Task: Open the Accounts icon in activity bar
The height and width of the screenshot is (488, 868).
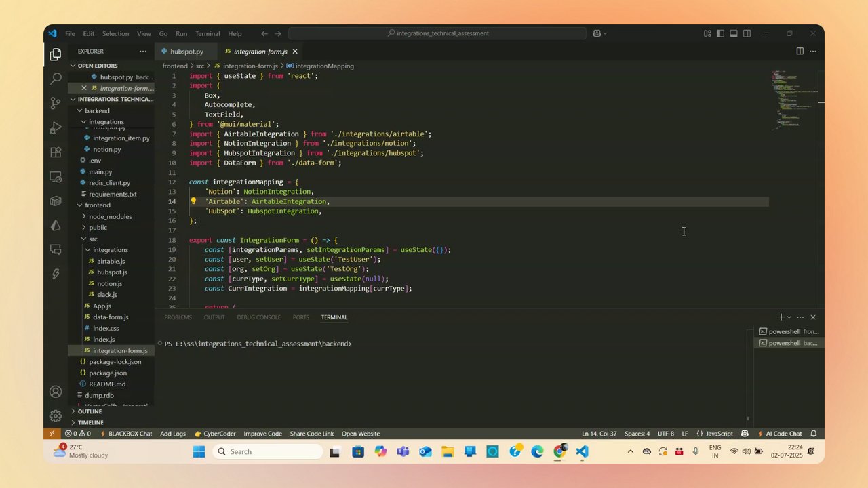Action: point(56,392)
